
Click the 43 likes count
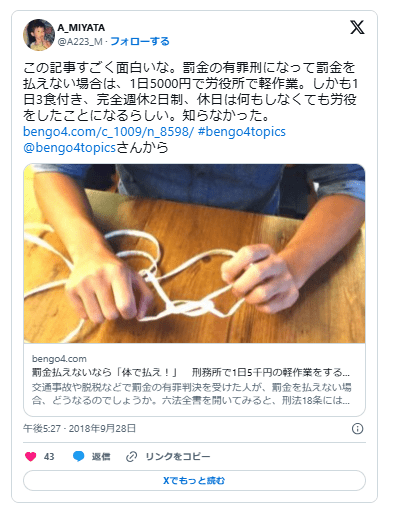(49, 457)
